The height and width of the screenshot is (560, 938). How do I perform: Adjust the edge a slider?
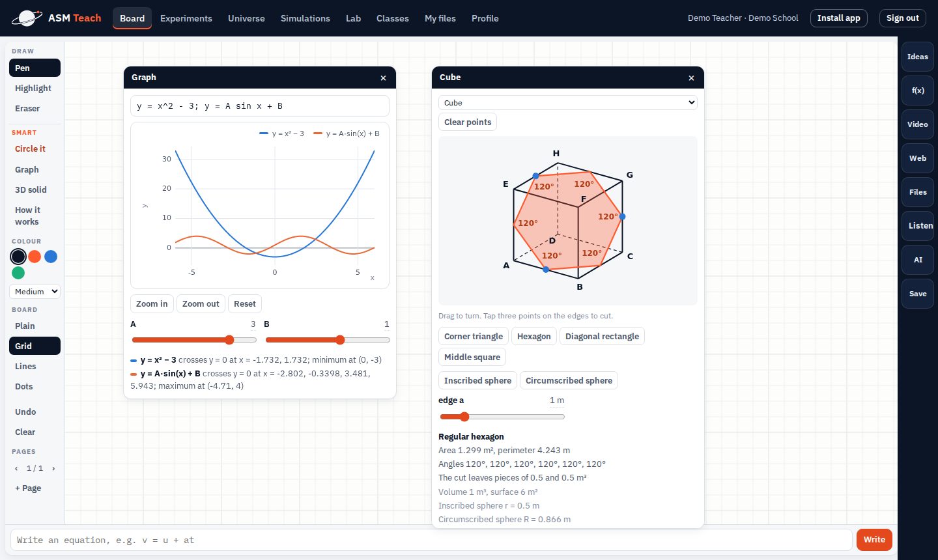(x=502, y=417)
